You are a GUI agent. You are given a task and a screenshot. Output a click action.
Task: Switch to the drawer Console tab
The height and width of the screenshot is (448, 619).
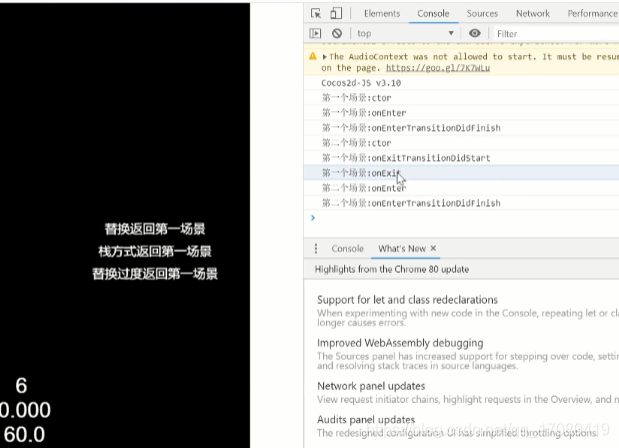pos(347,249)
